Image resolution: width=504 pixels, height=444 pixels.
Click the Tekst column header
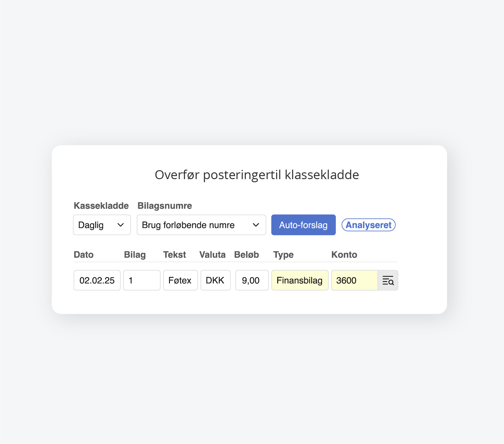pos(175,255)
